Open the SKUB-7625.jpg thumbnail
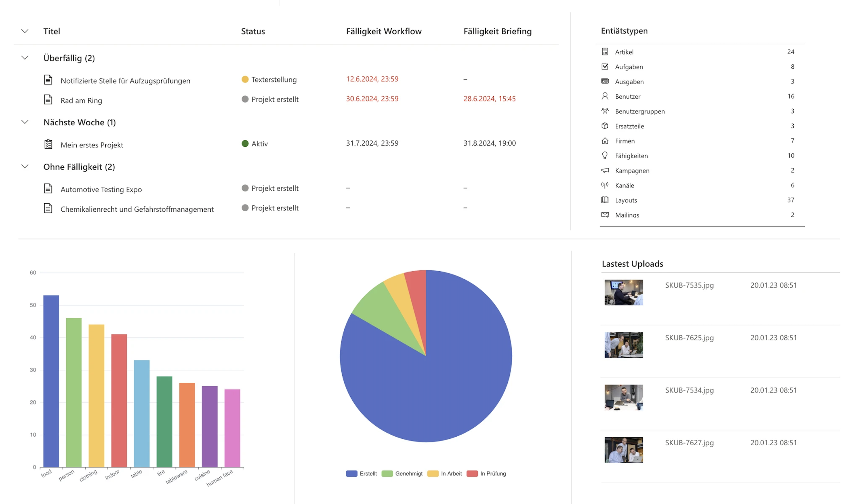This screenshot has height=504, width=849. coord(623,345)
